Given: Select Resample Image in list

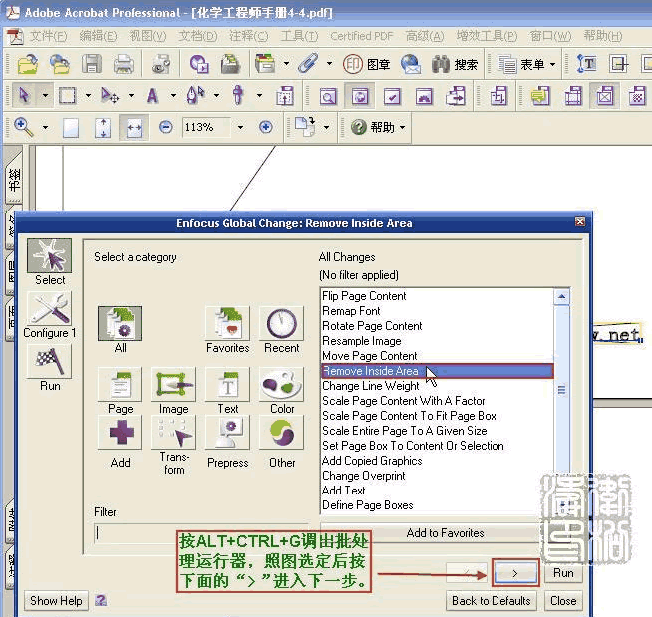Looking at the screenshot, I should (437, 341).
